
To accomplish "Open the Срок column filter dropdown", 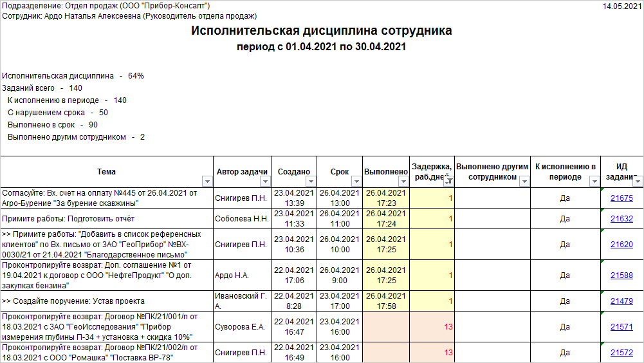I will [358, 181].
